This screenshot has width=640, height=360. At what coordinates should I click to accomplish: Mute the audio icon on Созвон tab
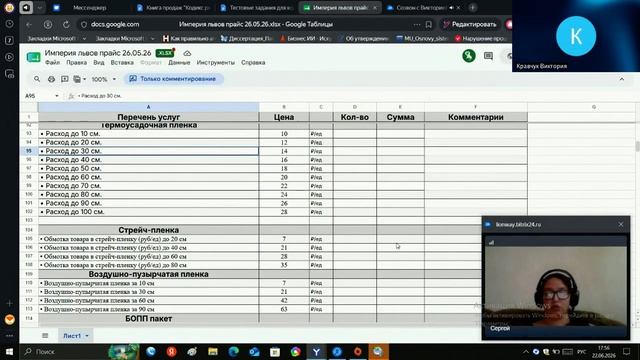(x=451, y=8)
